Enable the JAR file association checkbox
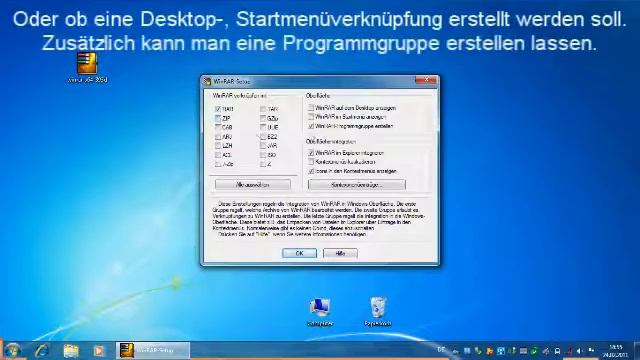The height and width of the screenshot is (360, 640). tap(263, 146)
